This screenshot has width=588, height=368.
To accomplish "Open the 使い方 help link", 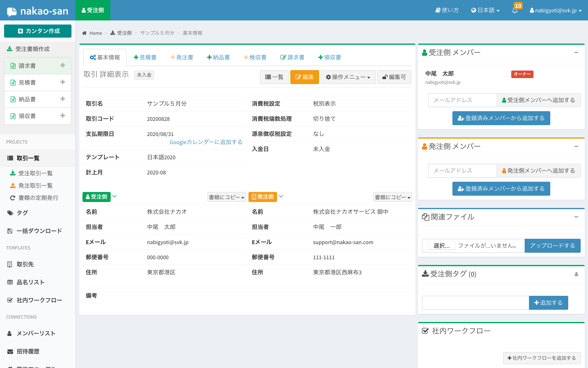I will click(x=447, y=10).
